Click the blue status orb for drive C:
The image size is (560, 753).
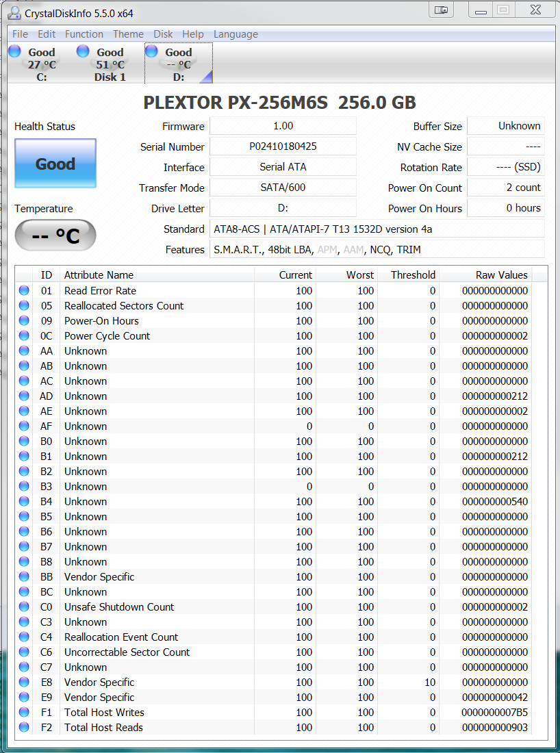click(14, 51)
